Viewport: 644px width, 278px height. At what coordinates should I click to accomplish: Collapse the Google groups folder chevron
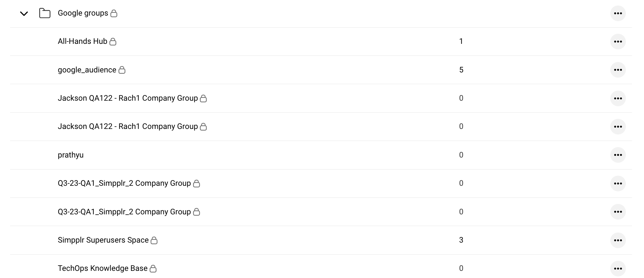[24, 14]
